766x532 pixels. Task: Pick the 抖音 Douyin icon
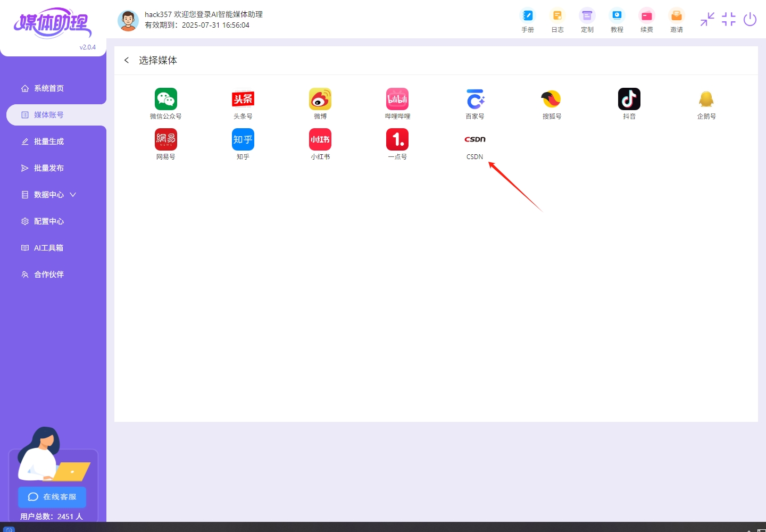click(x=629, y=99)
